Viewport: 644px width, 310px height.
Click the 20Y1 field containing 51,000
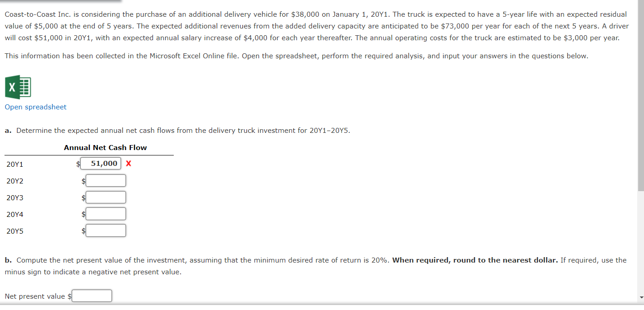(x=100, y=163)
